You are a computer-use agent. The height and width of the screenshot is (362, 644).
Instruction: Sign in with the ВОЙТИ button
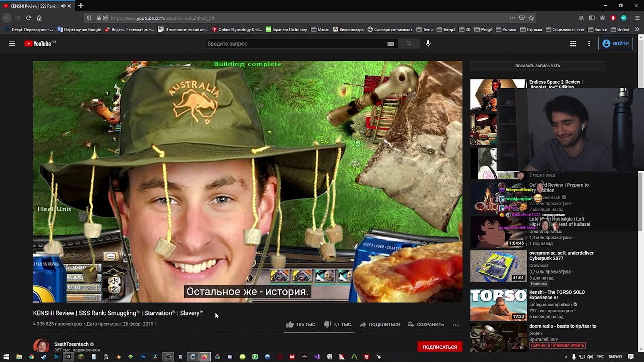(615, 44)
